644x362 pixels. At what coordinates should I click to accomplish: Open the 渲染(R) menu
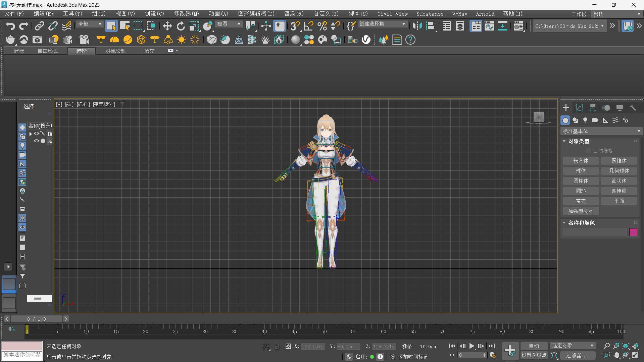[x=294, y=14]
